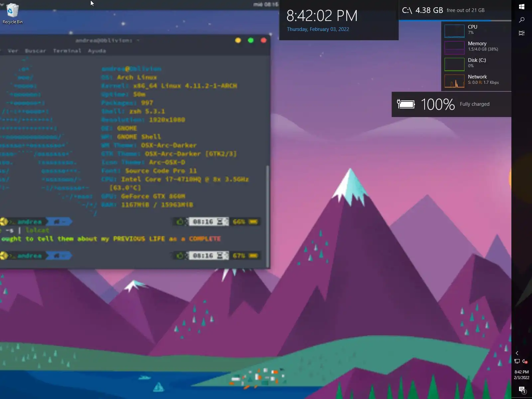Click the large 8:42:02 PM clock
The height and width of the screenshot is (399, 532).
(x=322, y=16)
